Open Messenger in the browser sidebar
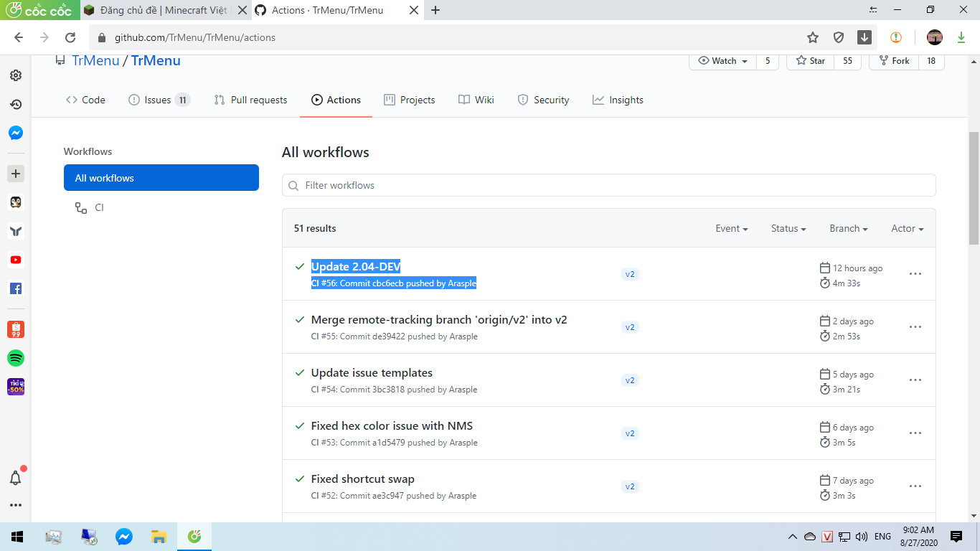 (16, 133)
